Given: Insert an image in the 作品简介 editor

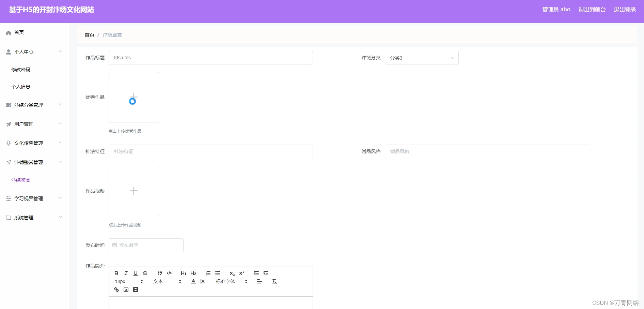Looking at the screenshot, I should click(126, 290).
